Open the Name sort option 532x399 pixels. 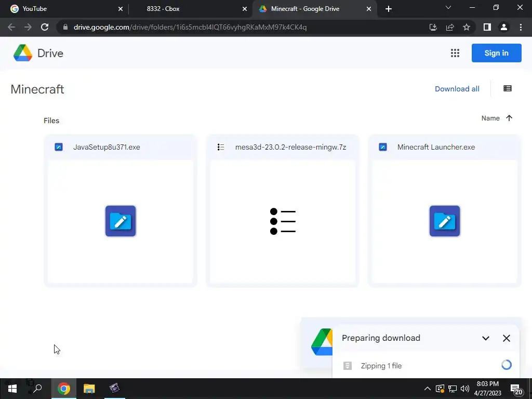coord(490,118)
